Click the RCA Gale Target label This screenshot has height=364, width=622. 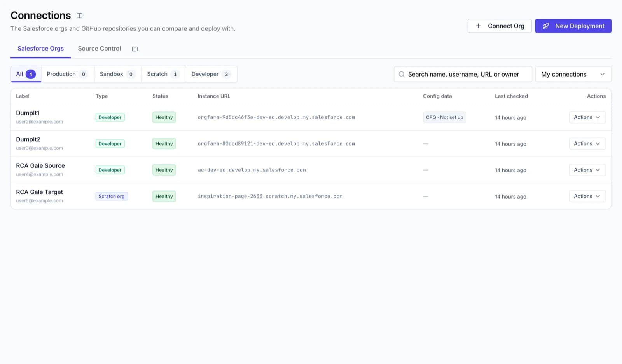pyautogui.click(x=39, y=192)
